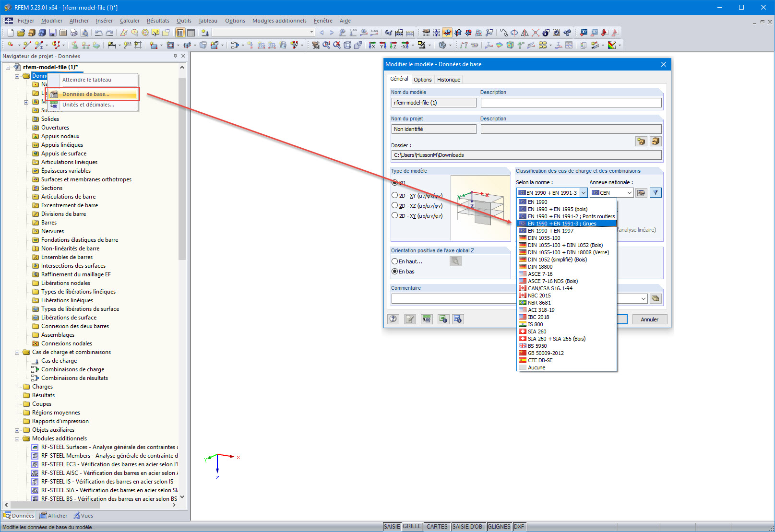775x532 pixels.
Task: Select the 3D model type radio
Action: pos(394,182)
